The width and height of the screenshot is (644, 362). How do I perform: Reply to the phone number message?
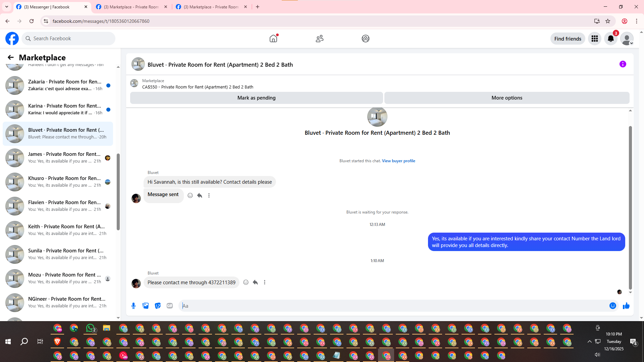pyautogui.click(x=255, y=282)
